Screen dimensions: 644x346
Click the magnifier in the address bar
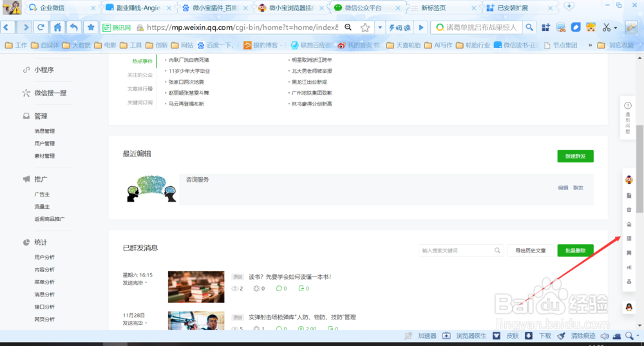(348, 27)
